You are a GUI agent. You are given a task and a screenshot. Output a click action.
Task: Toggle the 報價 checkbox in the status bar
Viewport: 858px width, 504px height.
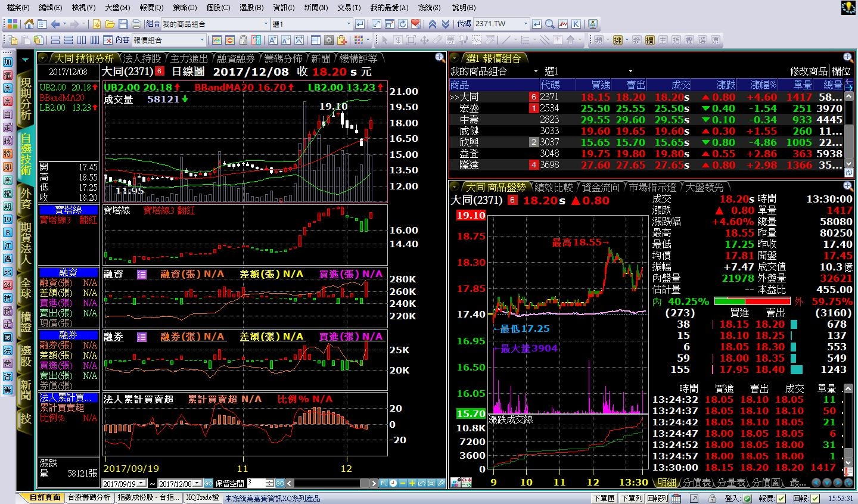(x=781, y=498)
